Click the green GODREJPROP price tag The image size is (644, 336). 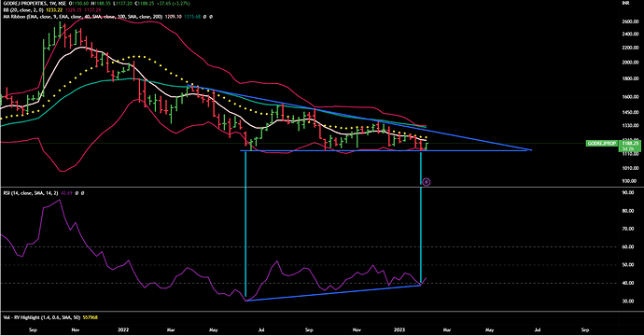602,144
